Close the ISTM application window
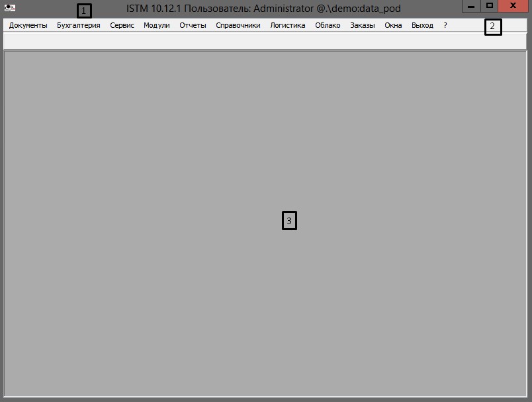The height and width of the screenshot is (402, 532). 513,6
